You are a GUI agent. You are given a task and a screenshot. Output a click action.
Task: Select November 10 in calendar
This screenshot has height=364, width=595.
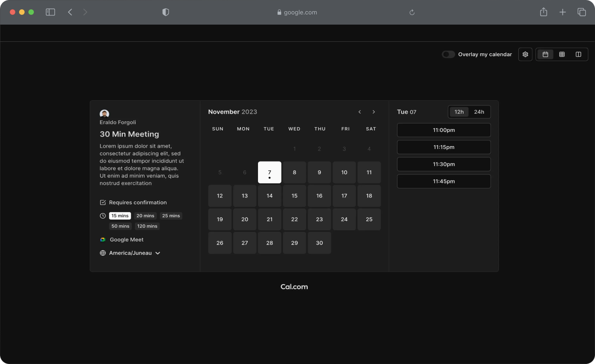[x=344, y=172]
